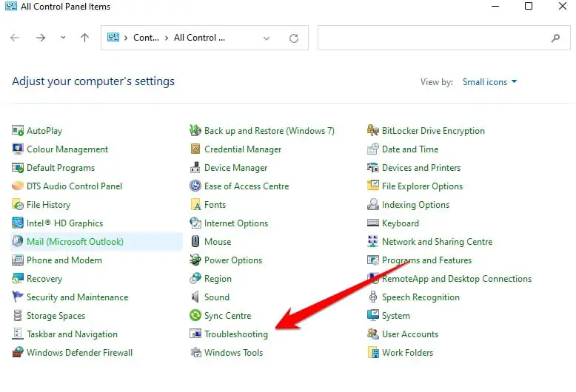
Task: Click the AutoPlay icon
Action: tap(18, 130)
